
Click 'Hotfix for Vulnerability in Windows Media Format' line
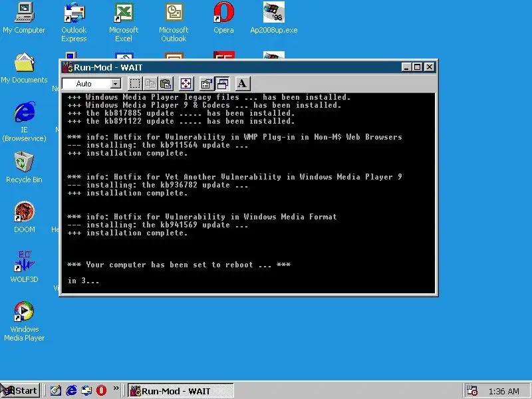pos(202,217)
